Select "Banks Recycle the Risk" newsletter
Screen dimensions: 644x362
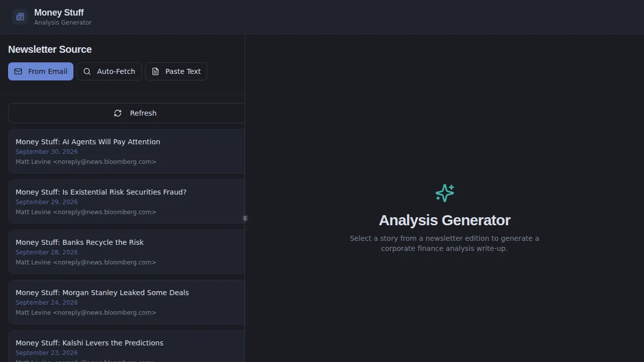point(126,252)
